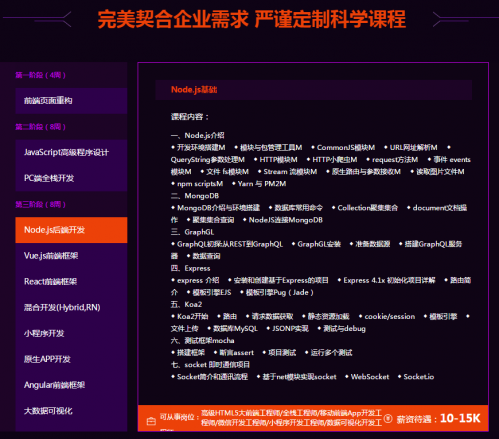Select the 大数据可视化 tab
Viewport: 499px width, 439px height.
[x=71, y=411]
